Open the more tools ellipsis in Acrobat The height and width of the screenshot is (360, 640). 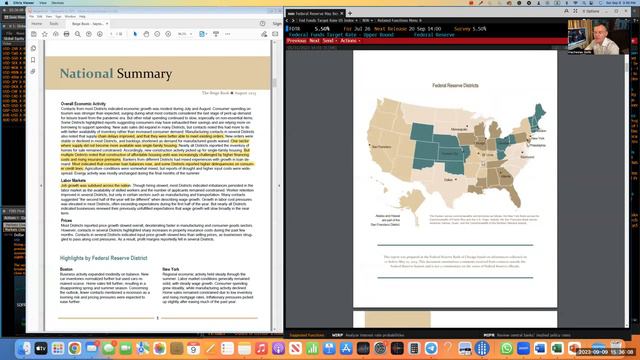tap(228, 34)
